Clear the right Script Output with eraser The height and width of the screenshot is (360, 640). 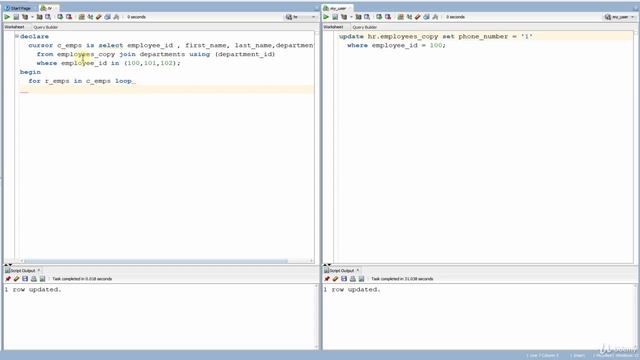[336, 279]
